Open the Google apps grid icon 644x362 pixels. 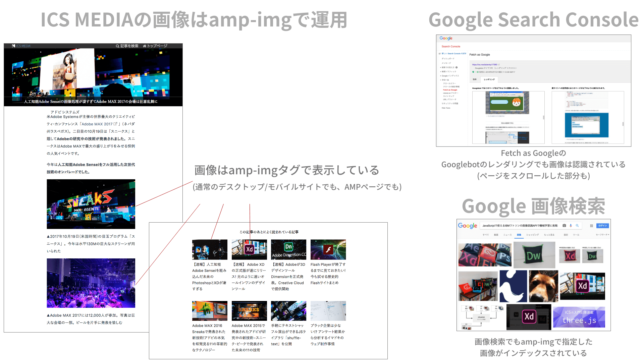pyautogui.click(x=591, y=226)
